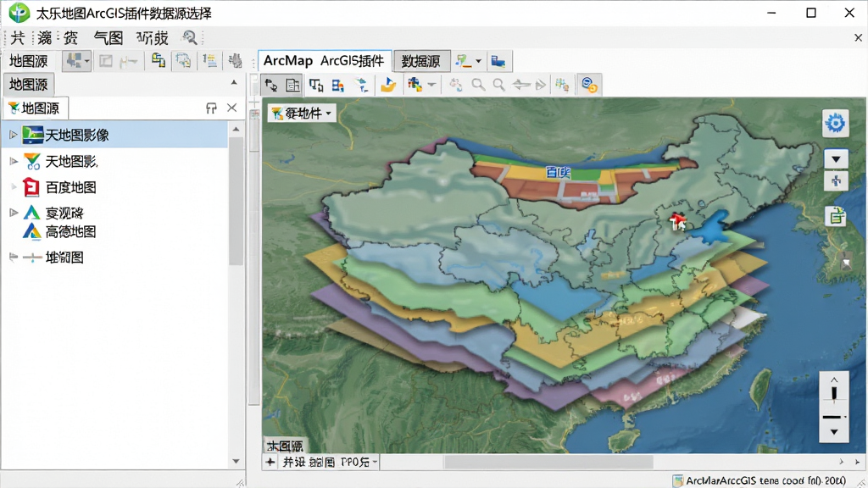Expand the last tree node with the line icon
This screenshot has height=488, width=868.
[x=14, y=257]
